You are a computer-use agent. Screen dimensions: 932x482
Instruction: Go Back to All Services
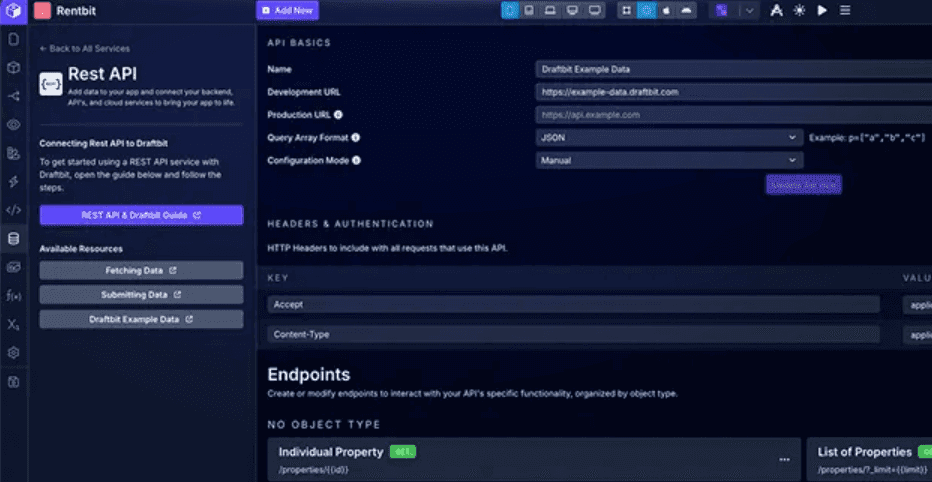[x=84, y=49]
